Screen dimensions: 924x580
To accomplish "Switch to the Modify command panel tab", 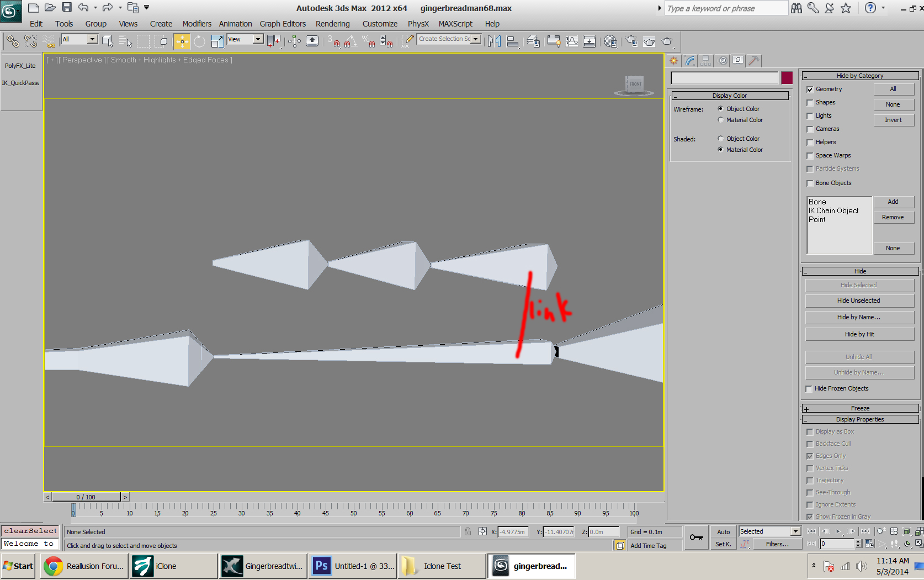I will 690,61.
